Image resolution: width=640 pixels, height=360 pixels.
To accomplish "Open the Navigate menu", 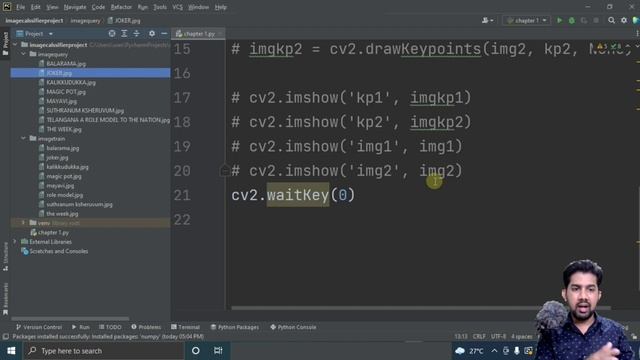I will [x=75, y=7].
